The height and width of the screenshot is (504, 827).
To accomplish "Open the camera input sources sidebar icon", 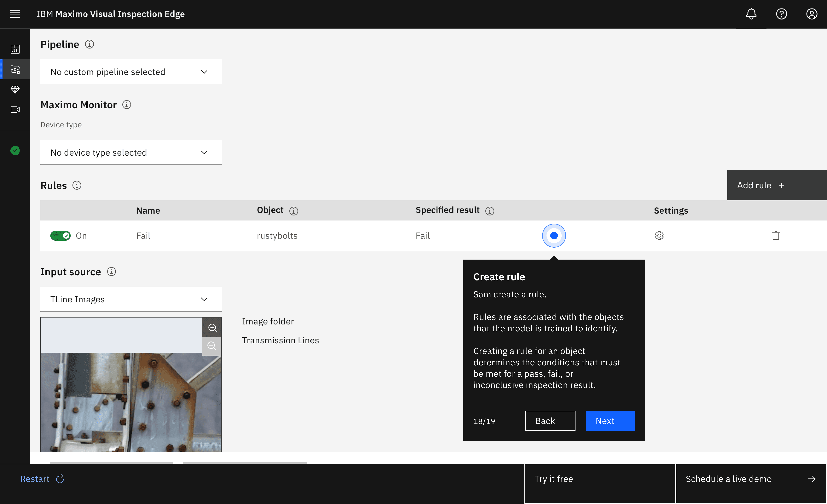I will pyautogui.click(x=15, y=110).
